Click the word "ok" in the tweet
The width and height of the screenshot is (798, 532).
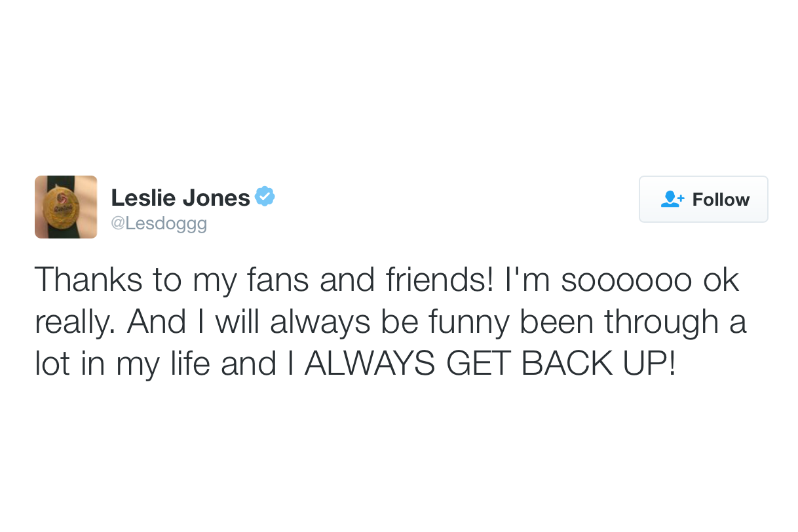[x=721, y=280]
